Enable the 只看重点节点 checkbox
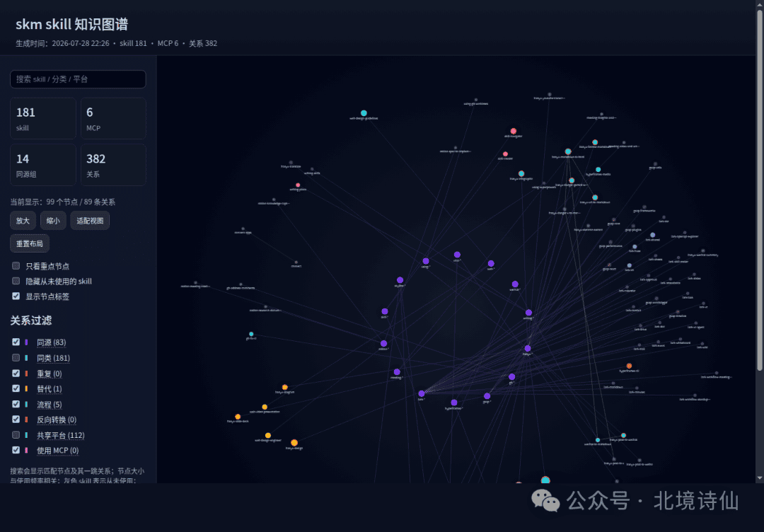This screenshot has height=532, width=764. (x=16, y=266)
